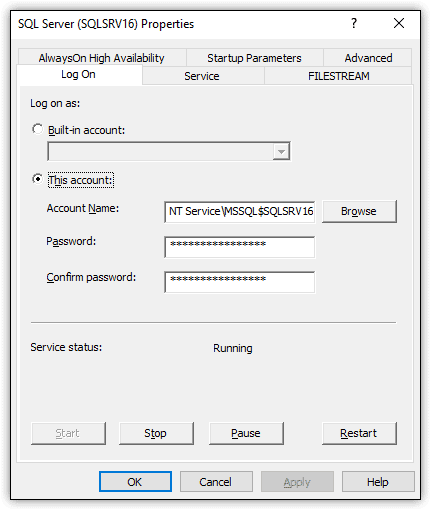Cancel the properties dialog
Screen dimensions: 431x510
coord(216,482)
